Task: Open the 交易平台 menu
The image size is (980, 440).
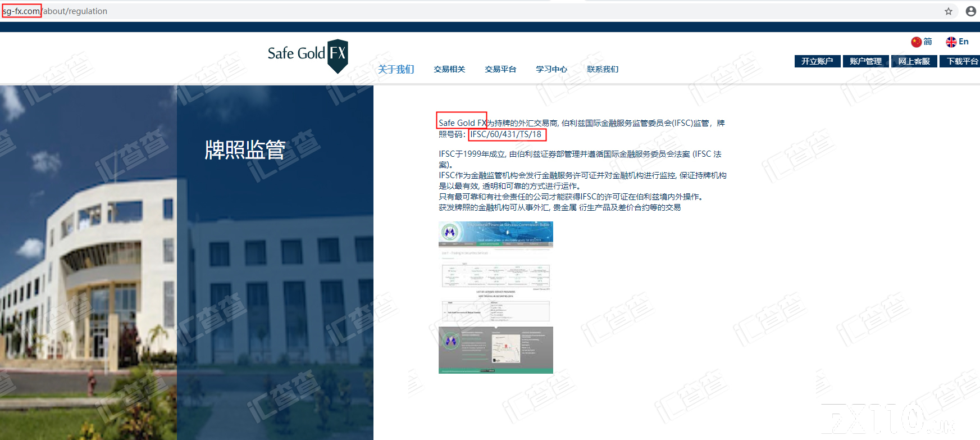Action: pos(500,69)
